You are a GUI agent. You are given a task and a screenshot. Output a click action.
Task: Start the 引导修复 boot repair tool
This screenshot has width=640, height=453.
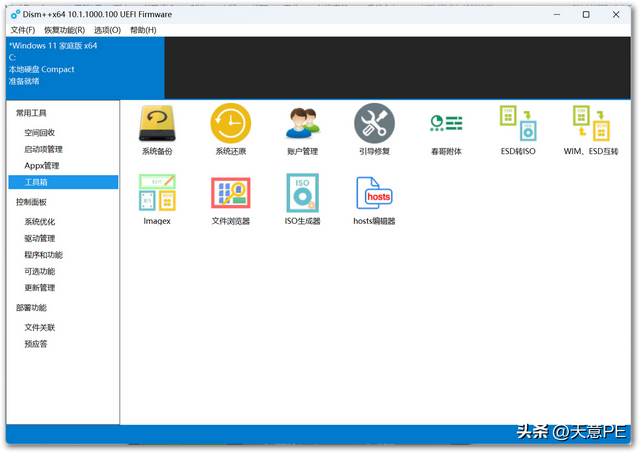click(x=374, y=130)
